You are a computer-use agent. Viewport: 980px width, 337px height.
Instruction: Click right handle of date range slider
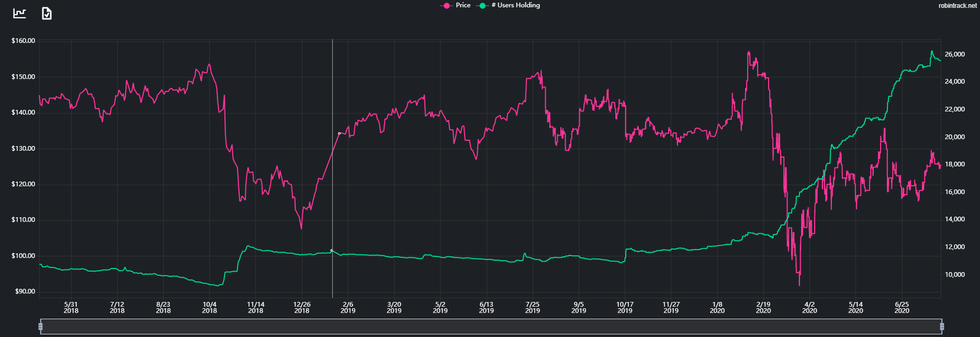pyautogui.click(x=942, y=327)
